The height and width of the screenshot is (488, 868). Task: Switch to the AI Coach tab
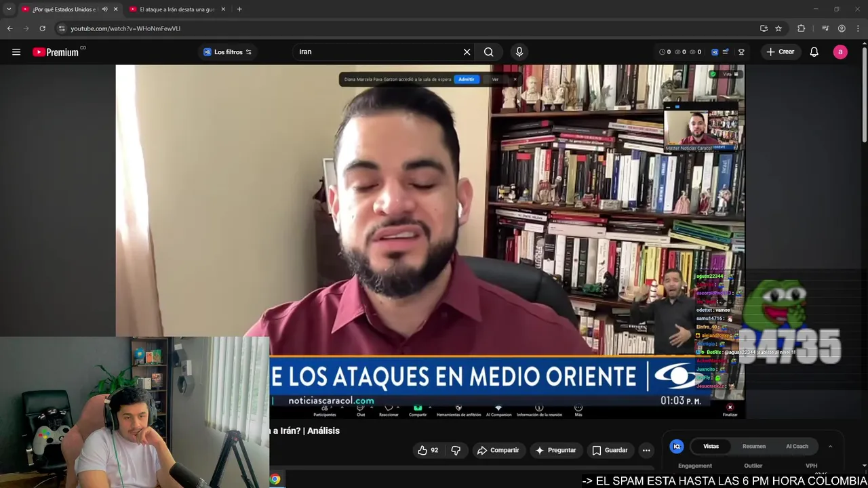click(x=797, y=446)
